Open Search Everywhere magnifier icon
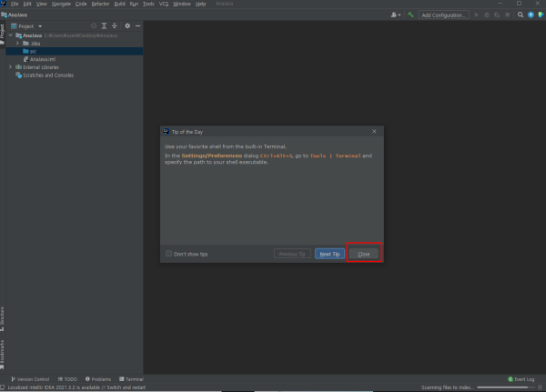The image size is (546, 392). [521, 15]
